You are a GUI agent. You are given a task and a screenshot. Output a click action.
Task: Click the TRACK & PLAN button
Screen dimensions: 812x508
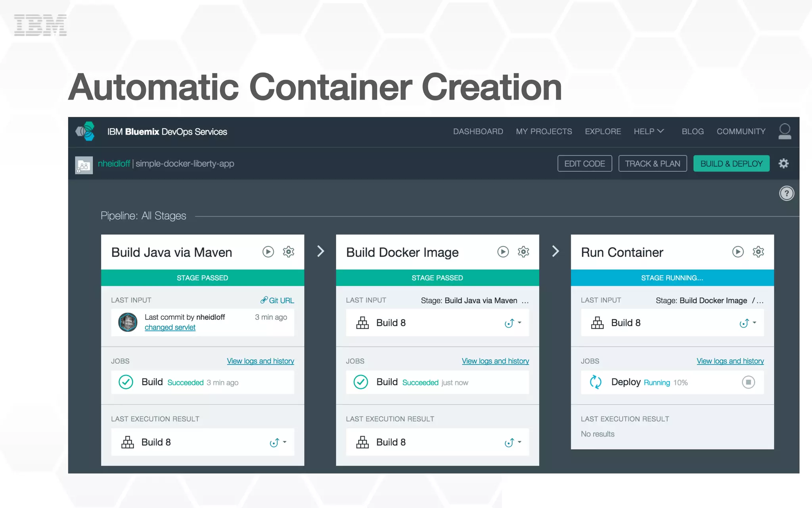click(x=653, y=164)
